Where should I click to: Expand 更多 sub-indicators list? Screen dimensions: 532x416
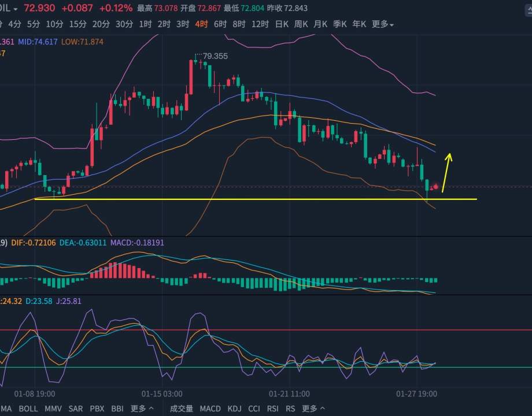[x=313, y=408]
